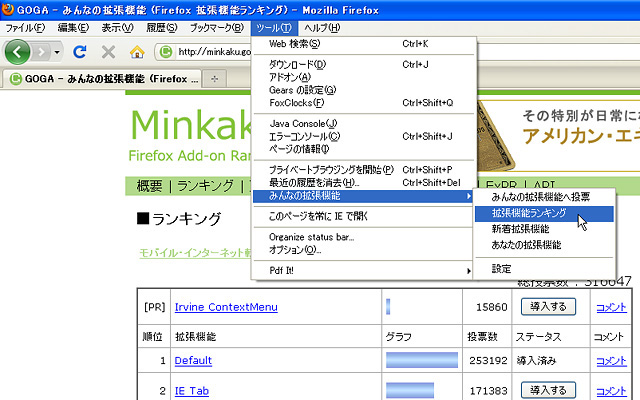Close the ツール(T) menu header
Image resolution: width=640 pixels, height=400 pixels.
274,28
